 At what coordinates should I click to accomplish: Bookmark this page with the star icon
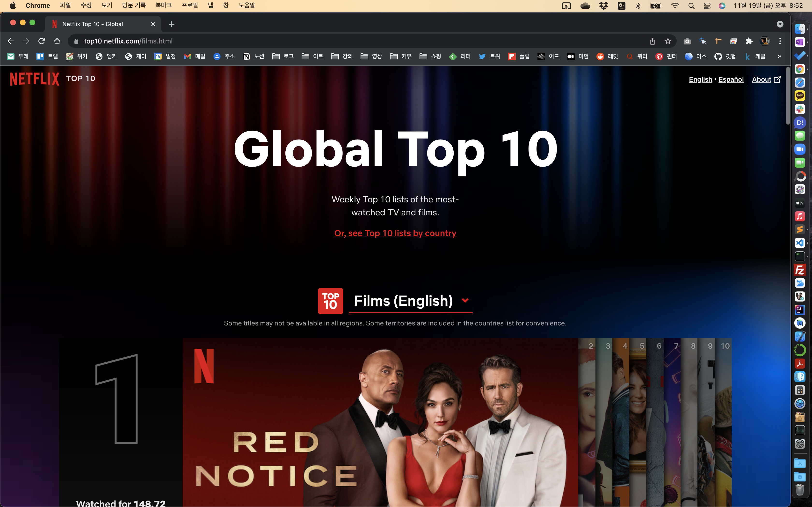tap(668, 41)
